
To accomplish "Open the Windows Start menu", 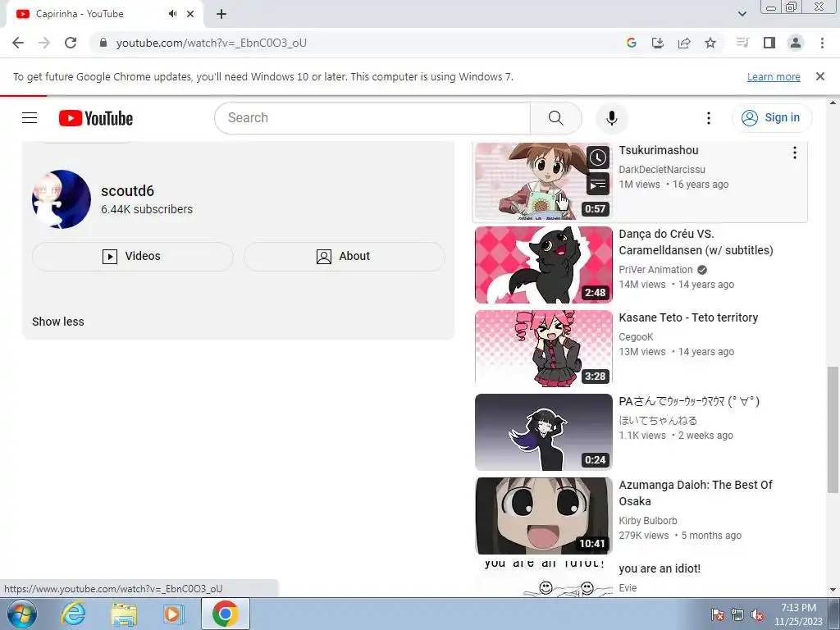I will pos(22,614).
